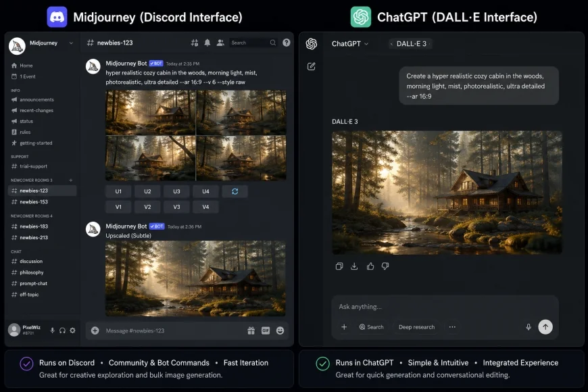Click the U2 upscale button
The height and width of the screenshot is (392, 588).
(148, 191)
